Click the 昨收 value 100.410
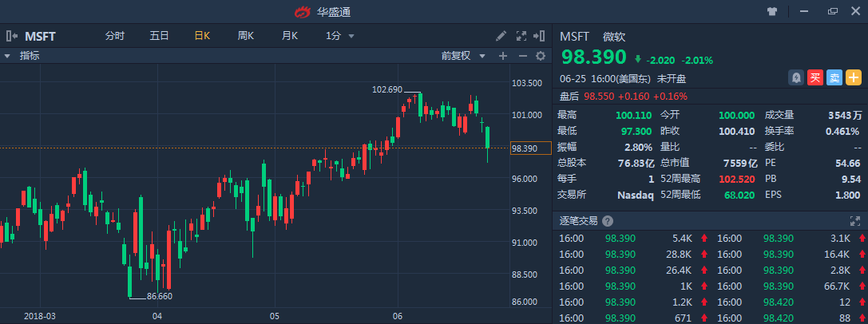The height and width of the screenshot is (324, 868). (736, 132)
